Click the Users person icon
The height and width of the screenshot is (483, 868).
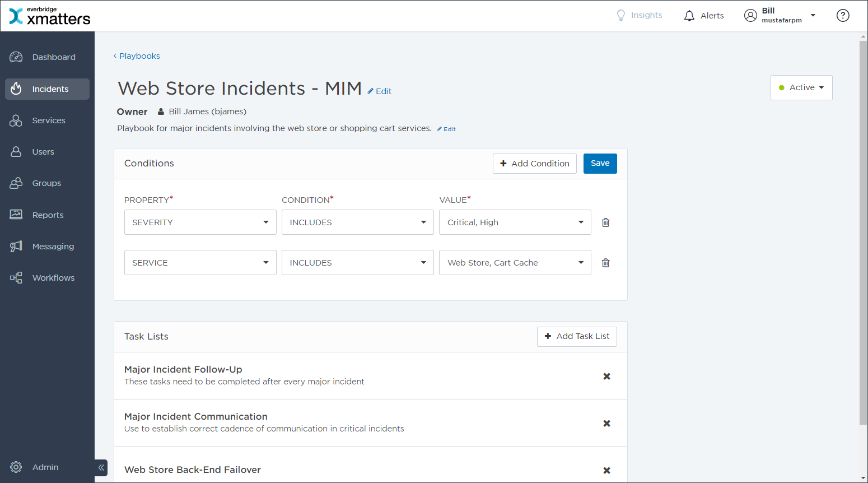[16, 152]
